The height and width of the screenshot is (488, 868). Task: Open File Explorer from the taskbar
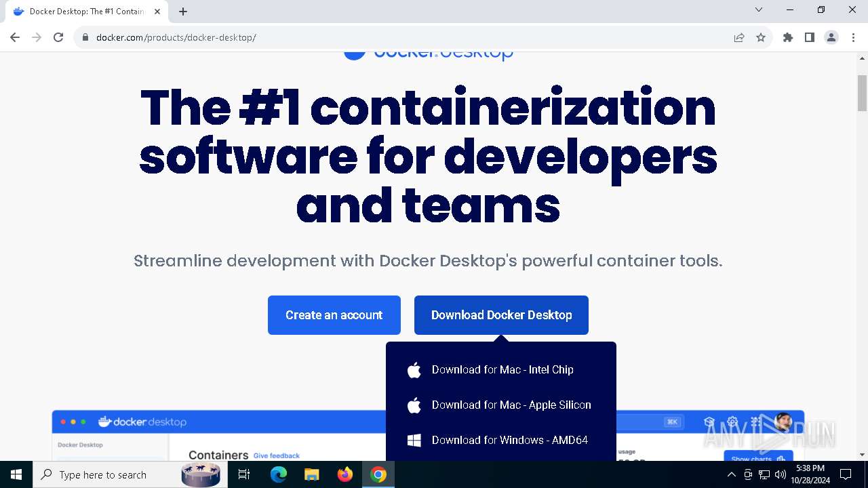311,474
